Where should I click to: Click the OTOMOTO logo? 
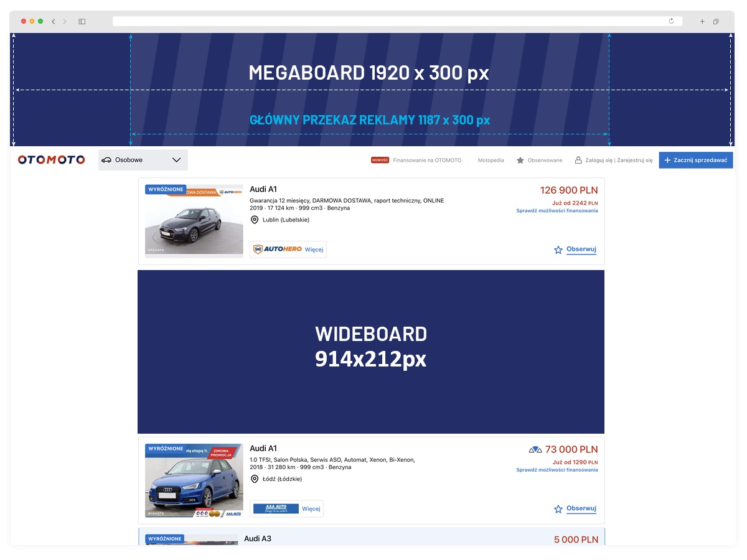(x=51, y=160)
